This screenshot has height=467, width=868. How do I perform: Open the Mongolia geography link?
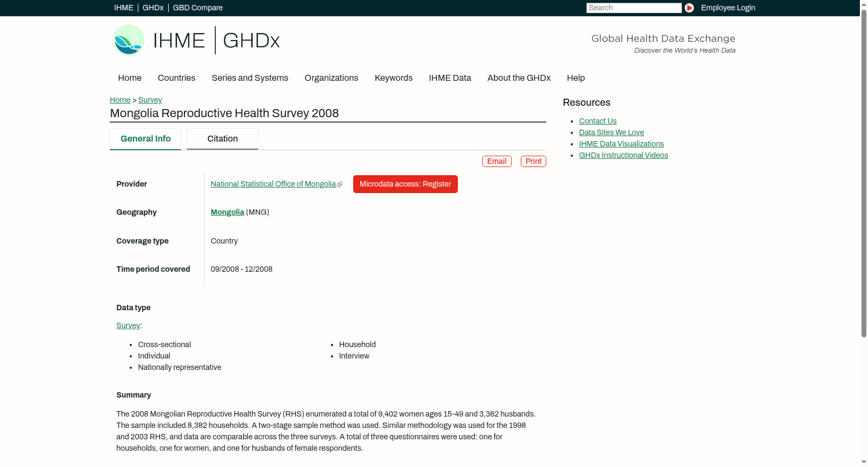pyautogui.click(x=227, y=213)
